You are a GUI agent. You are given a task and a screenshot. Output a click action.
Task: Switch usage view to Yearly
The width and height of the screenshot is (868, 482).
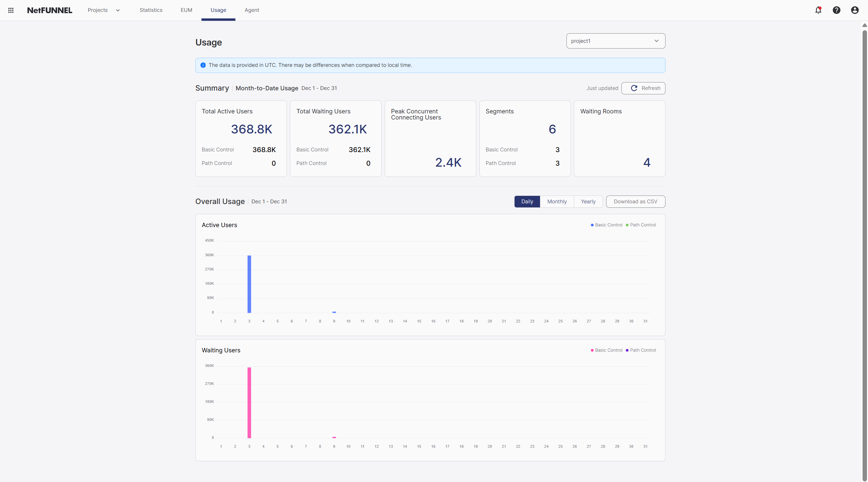click(588, 201)
